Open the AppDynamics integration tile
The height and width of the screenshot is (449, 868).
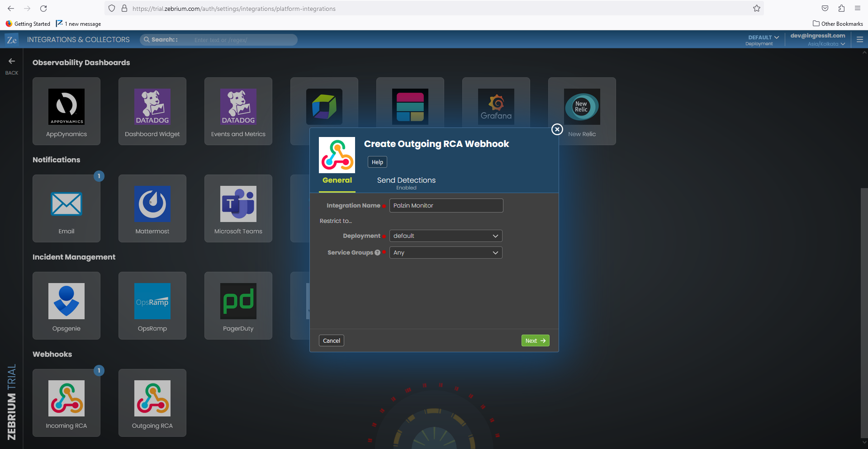[66, 111]
